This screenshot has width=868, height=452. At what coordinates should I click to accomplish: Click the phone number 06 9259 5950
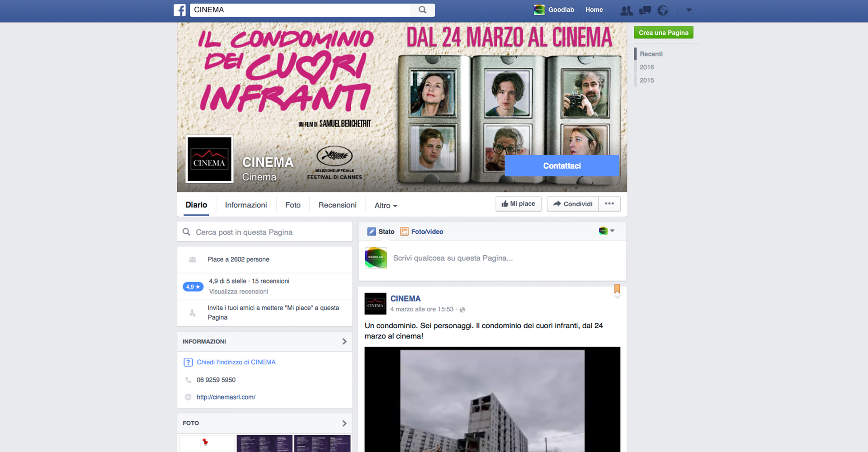tap(216, 380)
